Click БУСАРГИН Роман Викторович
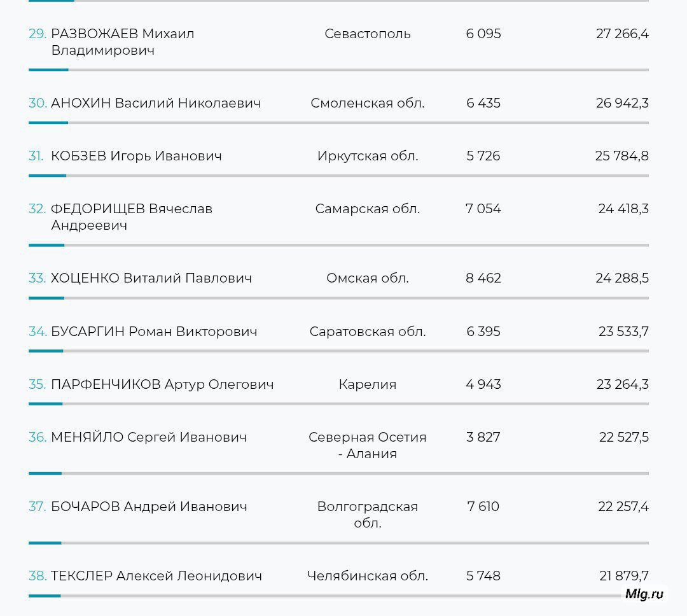The height and width of the screenshot is (616, 687). coord(154,332)
